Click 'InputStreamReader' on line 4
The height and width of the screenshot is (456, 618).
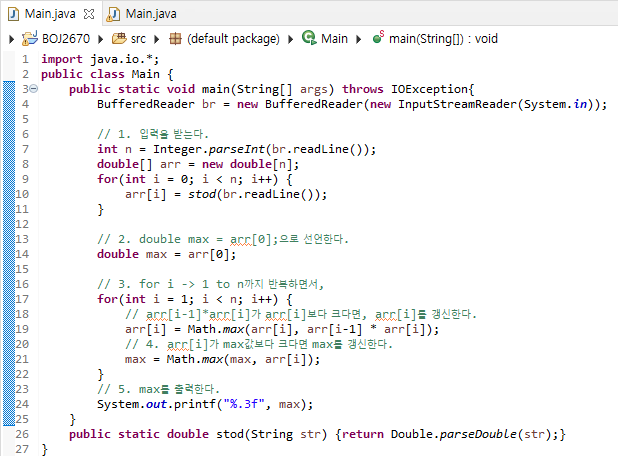point(457,104)
